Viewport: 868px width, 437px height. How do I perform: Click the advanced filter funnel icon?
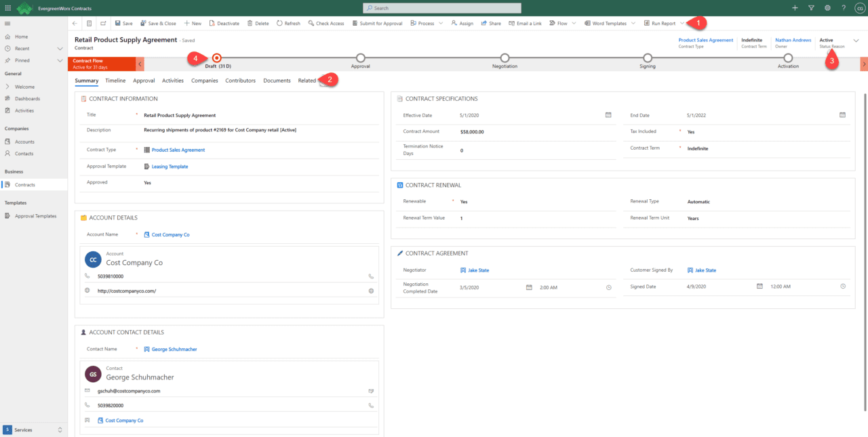[811, 8]
